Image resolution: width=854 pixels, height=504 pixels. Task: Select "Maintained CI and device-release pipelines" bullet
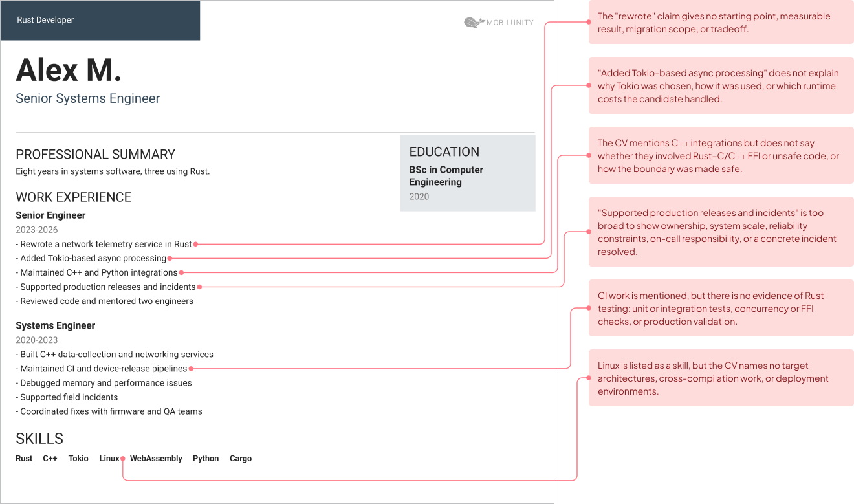102,369
